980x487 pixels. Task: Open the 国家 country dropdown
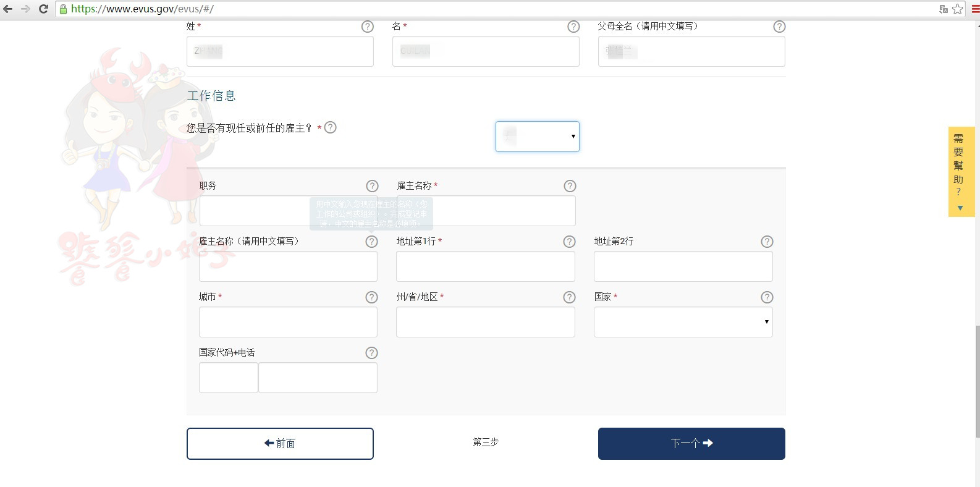[x=683, y=322]
